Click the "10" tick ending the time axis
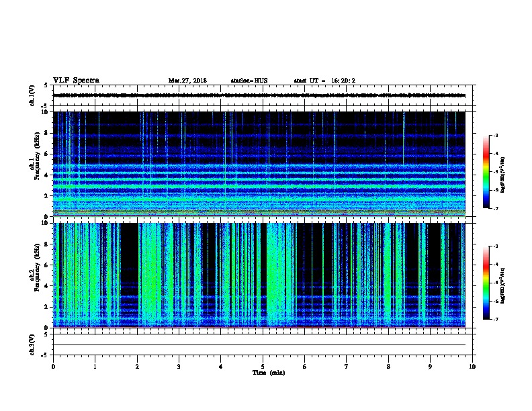The height and width of the screenshot is (411, 532). 472,367
